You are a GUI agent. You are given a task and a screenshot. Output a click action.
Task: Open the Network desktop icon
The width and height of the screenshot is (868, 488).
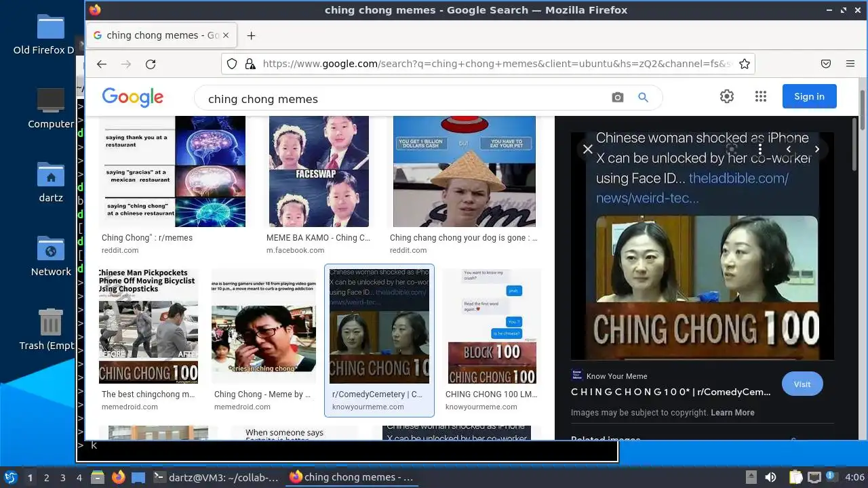click(51, 256)
